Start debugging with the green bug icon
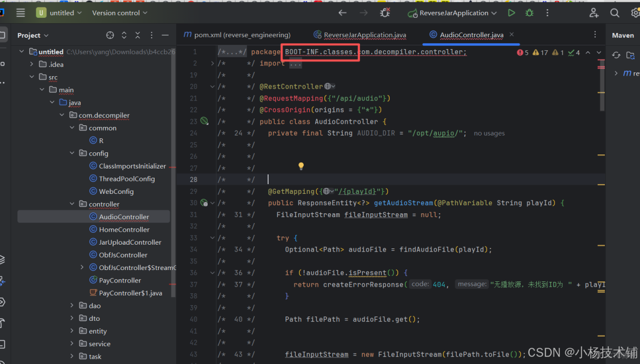This screenshot has height=364, width=640. [x=529, y=12]
